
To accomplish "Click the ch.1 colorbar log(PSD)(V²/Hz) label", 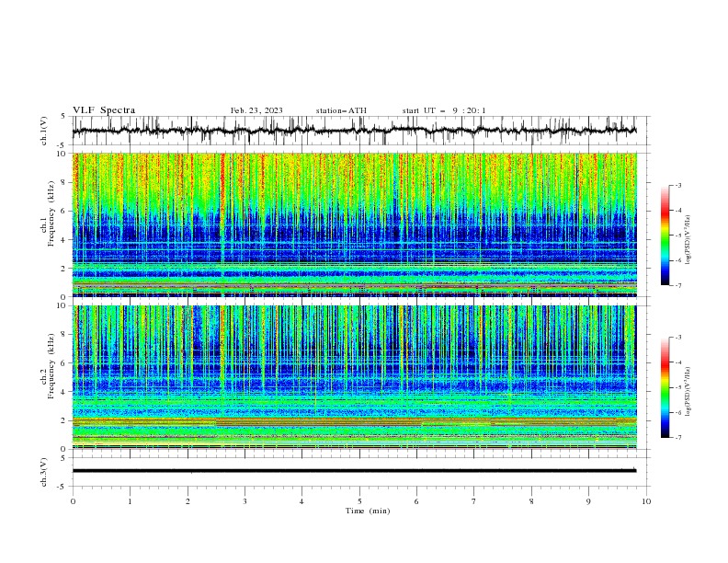I will coord(688,240).
